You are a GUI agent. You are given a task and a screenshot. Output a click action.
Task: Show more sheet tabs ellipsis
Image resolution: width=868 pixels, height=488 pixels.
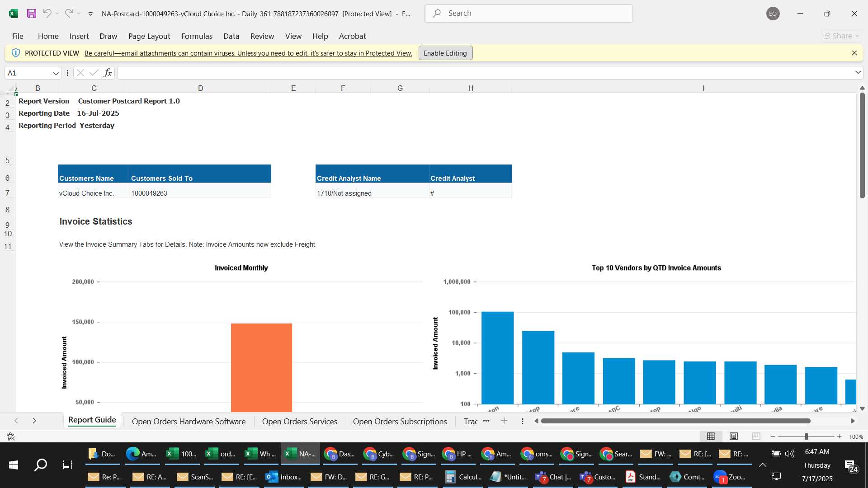486,421
